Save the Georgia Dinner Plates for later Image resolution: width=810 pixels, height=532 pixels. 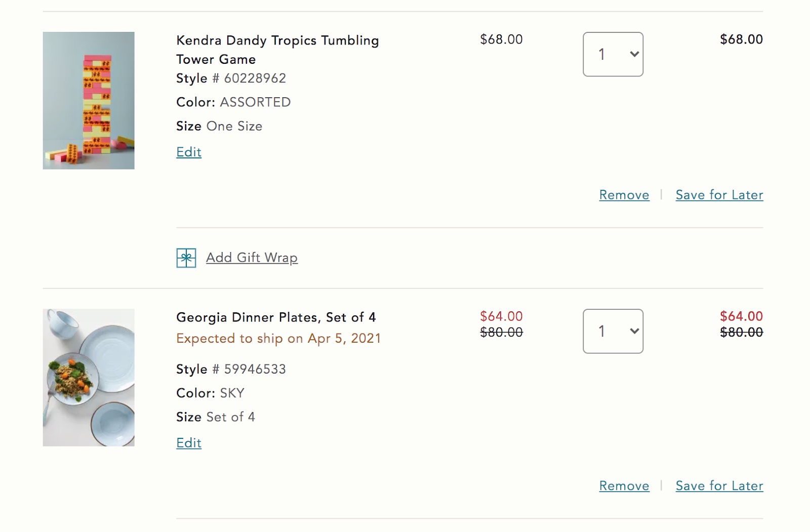(x=719, y=486)
